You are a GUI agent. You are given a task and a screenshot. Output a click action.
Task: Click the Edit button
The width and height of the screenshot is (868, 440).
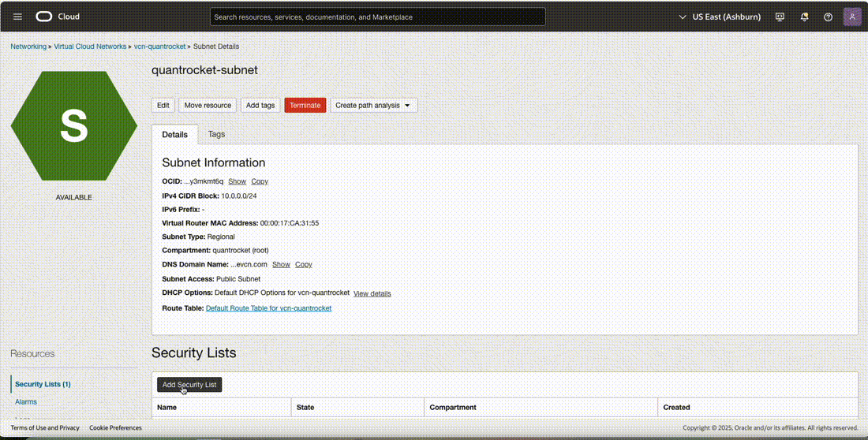[x=163, y=105]
